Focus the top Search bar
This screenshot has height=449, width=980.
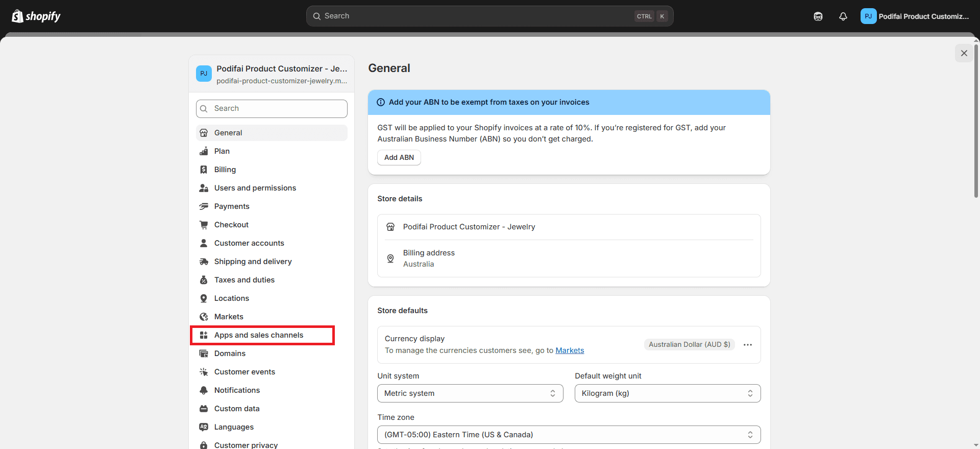[489, 16]
